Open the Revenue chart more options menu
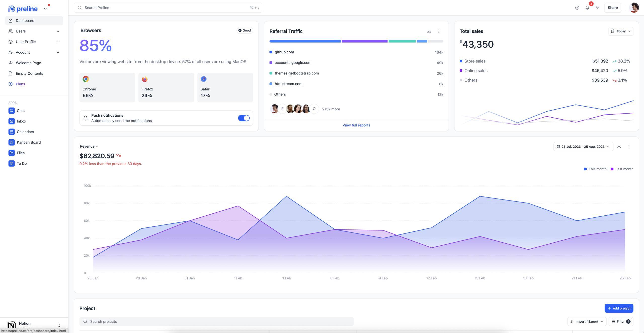The image size is (644, 333). pos(629,146)
